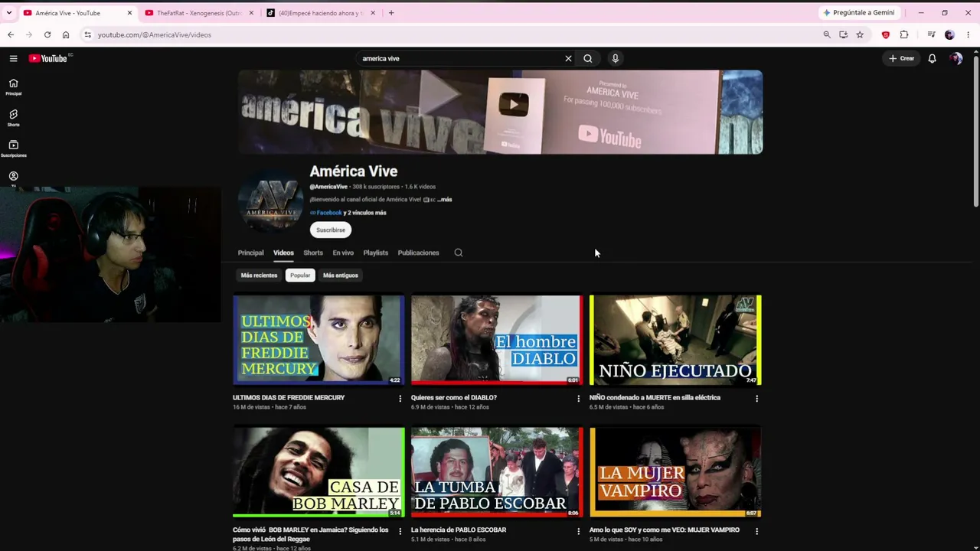Open a new browser tab

tap(391, 13)
